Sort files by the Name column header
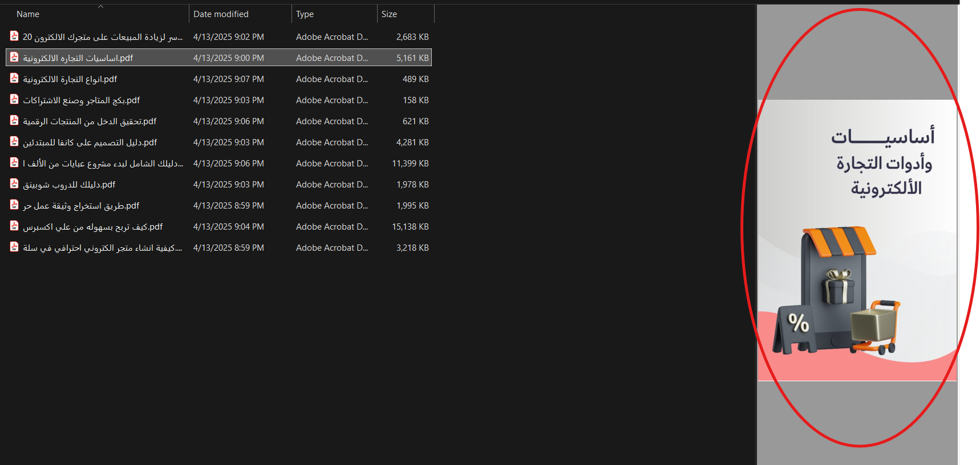The width and height of the screenshot is (980, 465). [x=28, y=14]
